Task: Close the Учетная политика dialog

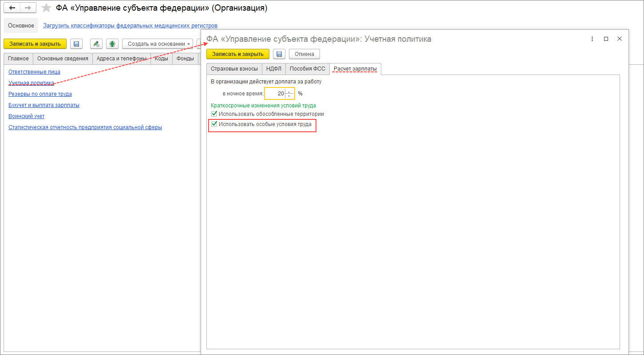Action: pos(620,39)
